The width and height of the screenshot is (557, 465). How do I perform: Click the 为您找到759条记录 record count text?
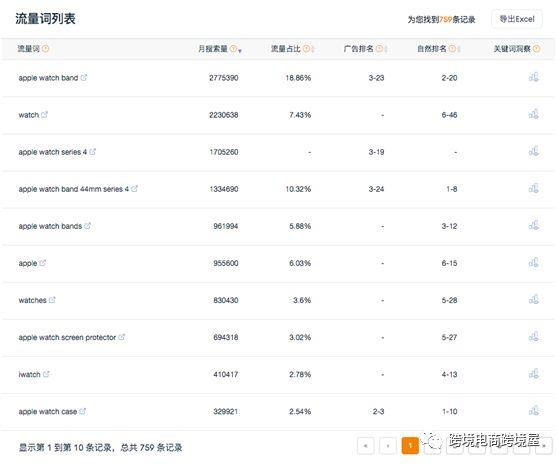pos(441,20)
